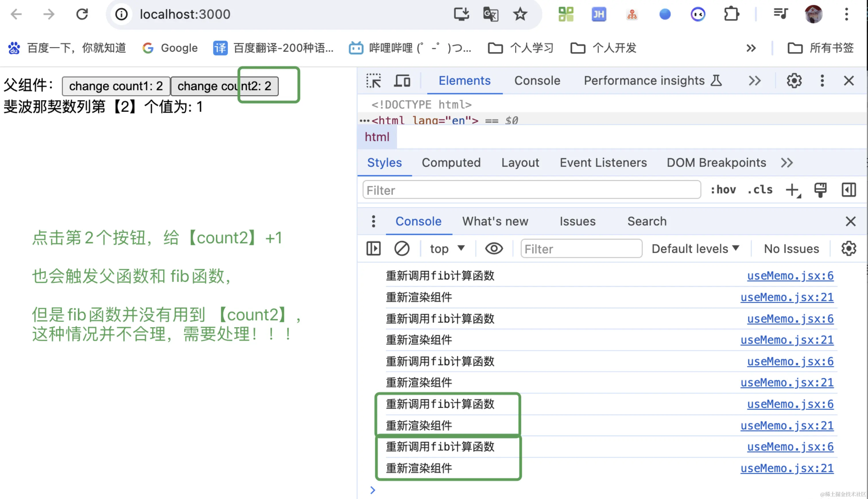Open console live expression eye icon
868x499 pixels.
pos(494,248)
